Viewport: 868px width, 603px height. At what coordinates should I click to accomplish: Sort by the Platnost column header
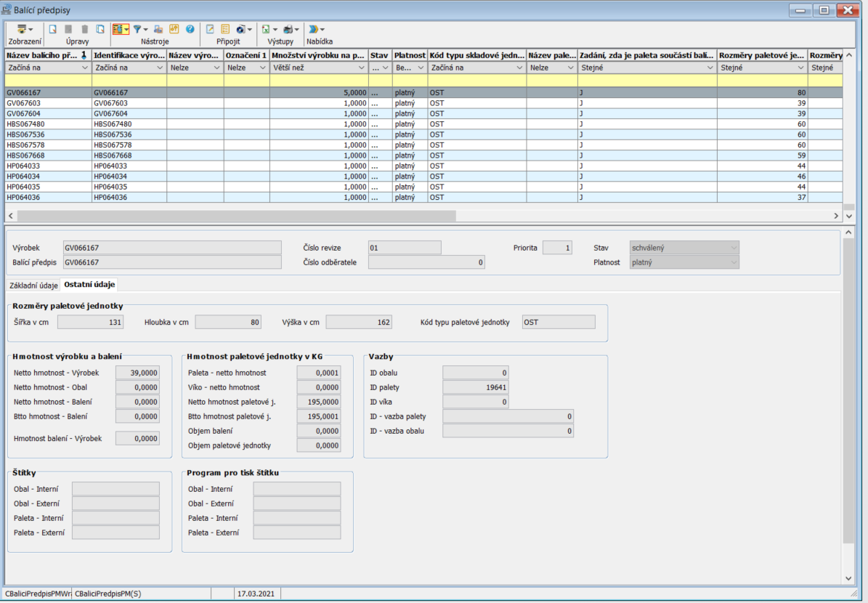click(410, 55)
